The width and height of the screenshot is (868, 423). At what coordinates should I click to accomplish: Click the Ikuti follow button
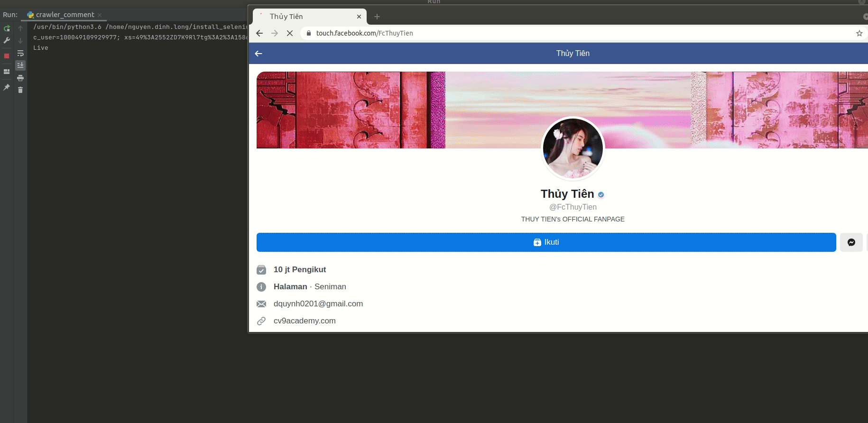tap(546, 242)
